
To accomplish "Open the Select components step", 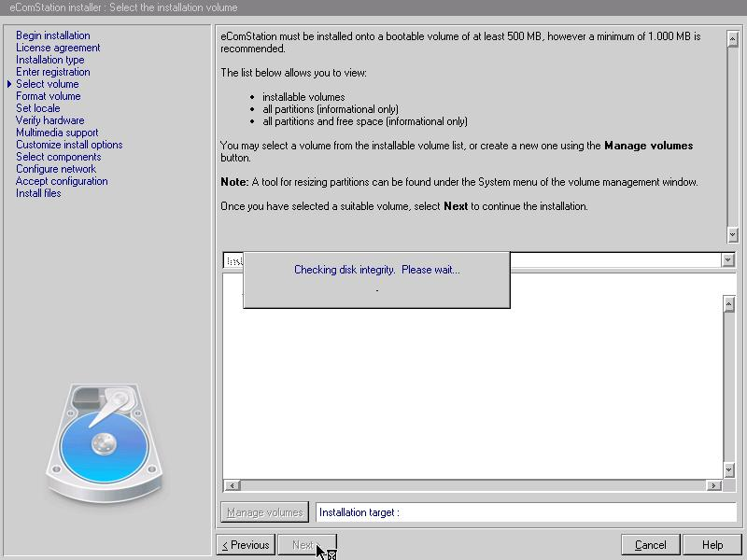I will [x=59, y=157].
